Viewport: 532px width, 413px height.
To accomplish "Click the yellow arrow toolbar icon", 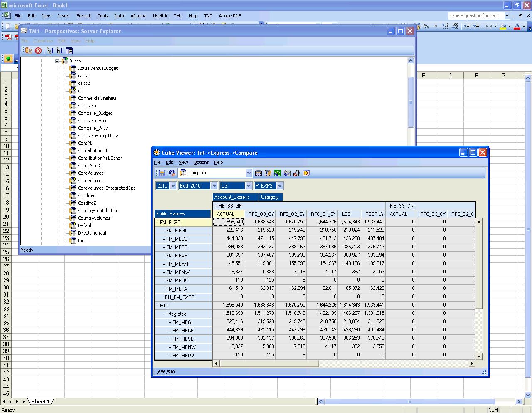I will pos(306,173).
